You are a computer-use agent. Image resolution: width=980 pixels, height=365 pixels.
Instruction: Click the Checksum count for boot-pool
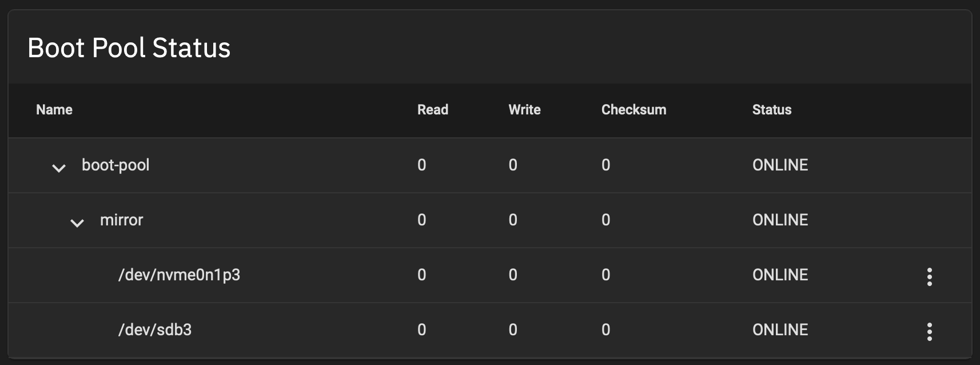pos(605,165)
